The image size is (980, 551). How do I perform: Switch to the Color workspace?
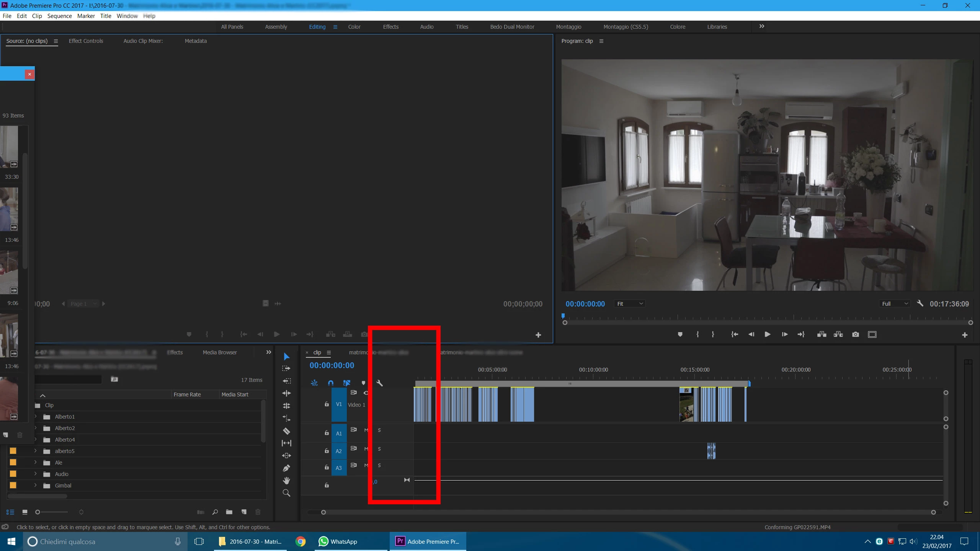pyautogui.click(x=354, y=27)
